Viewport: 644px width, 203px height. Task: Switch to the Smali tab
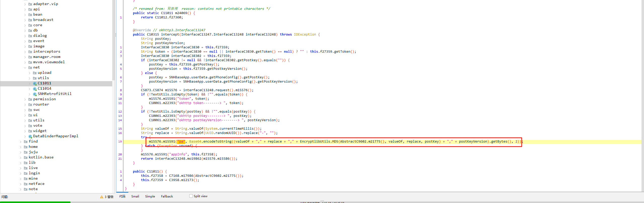(135, 196)
